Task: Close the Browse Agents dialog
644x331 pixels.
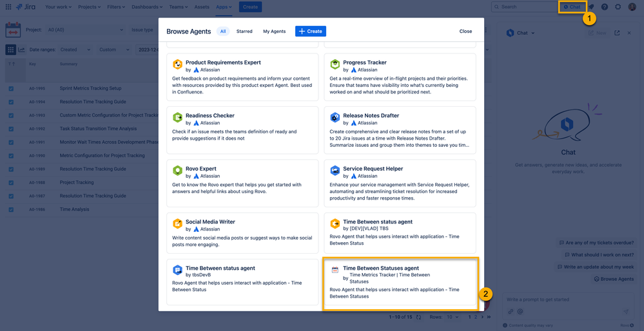Action: [465, 31]
